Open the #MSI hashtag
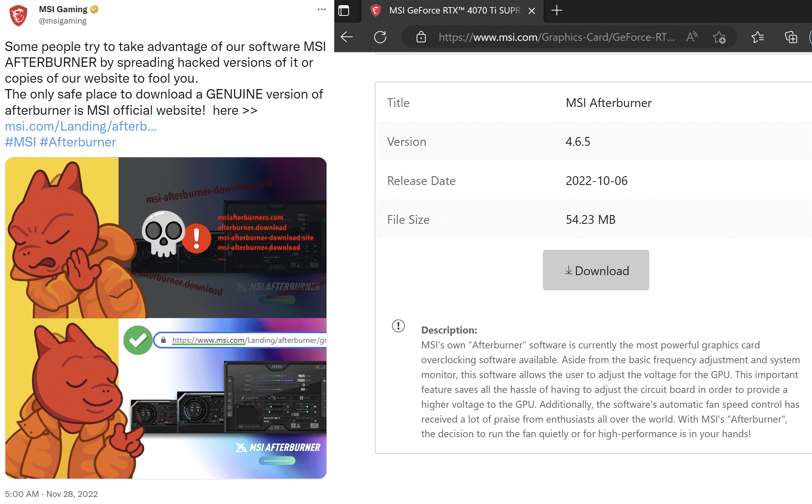The image size is (812, 504). click(x=20, y=142)
